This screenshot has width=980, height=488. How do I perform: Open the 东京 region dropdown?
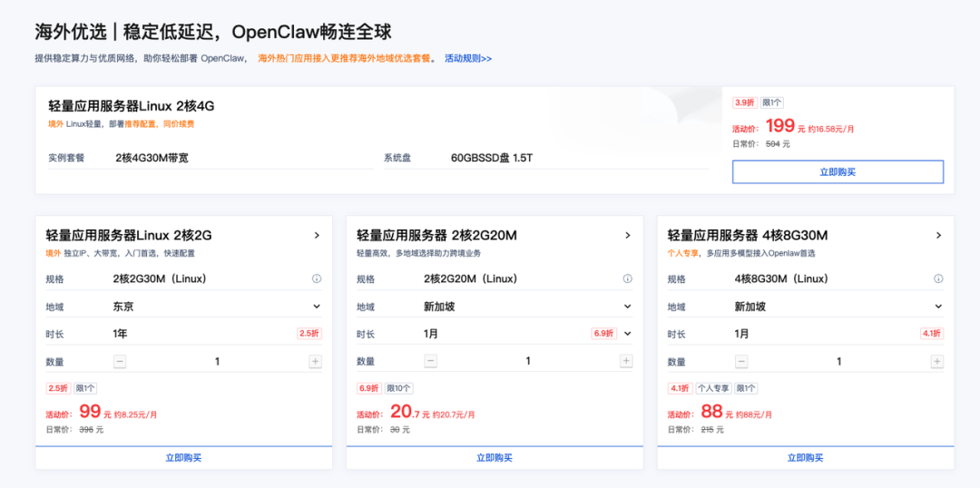pos(317,307)
